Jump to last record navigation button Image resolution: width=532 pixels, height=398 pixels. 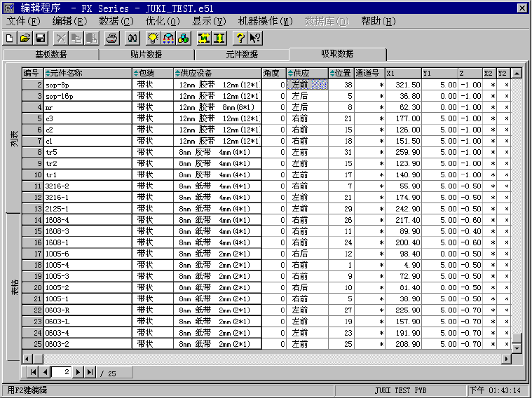click(x=90, y=372)
